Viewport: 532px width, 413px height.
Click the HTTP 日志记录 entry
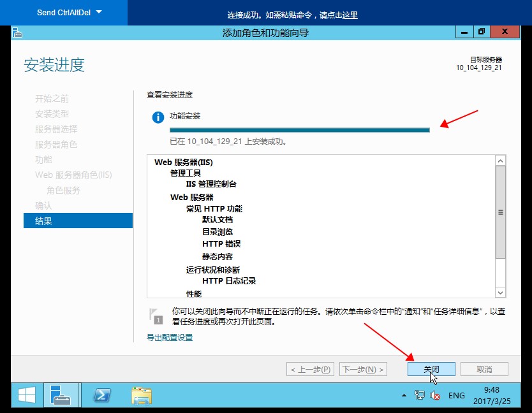click(229, 281)
